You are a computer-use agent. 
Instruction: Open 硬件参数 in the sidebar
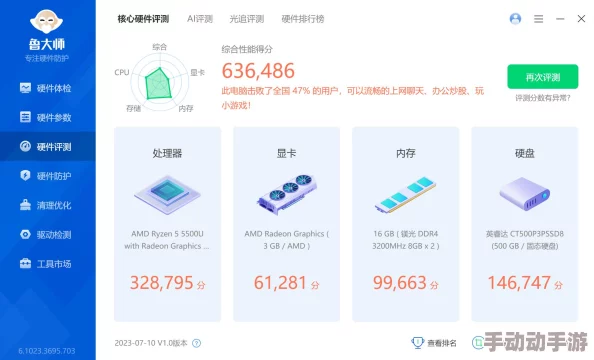point(48,117)
